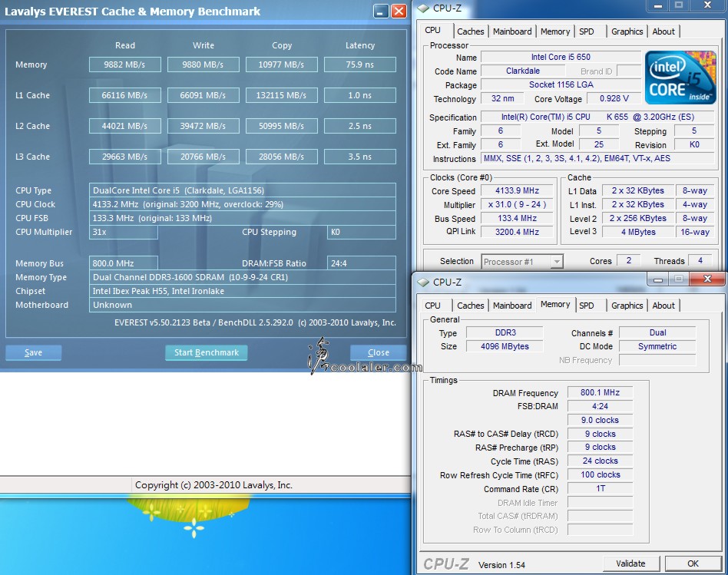Click CPU Clock field 4133.2 MHz

(x=243, y=204)
